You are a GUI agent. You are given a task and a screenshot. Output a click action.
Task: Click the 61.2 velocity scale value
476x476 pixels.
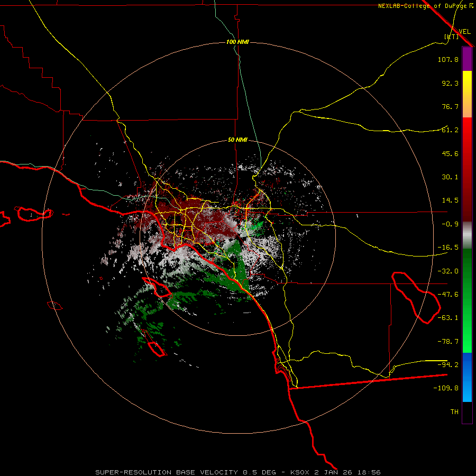click(450, 130)
